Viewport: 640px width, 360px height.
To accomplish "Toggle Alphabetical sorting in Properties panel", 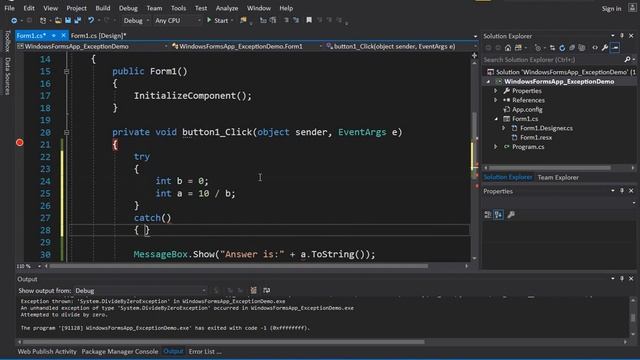I will (x=498, y=215).
